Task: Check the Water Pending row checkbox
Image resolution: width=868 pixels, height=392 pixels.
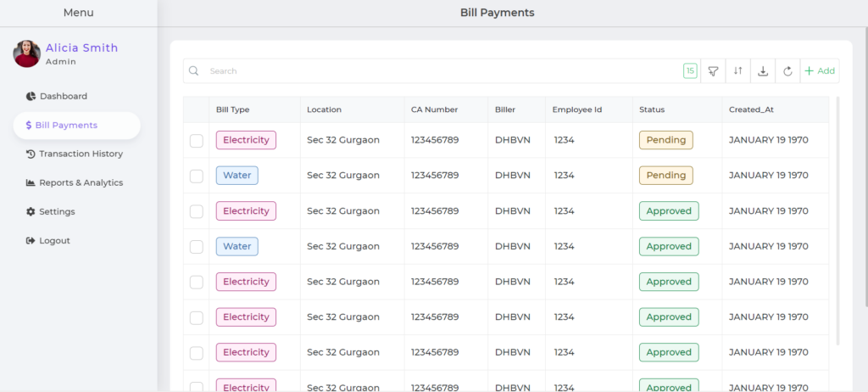Action: pyautogui.click(x=197, y=176)
